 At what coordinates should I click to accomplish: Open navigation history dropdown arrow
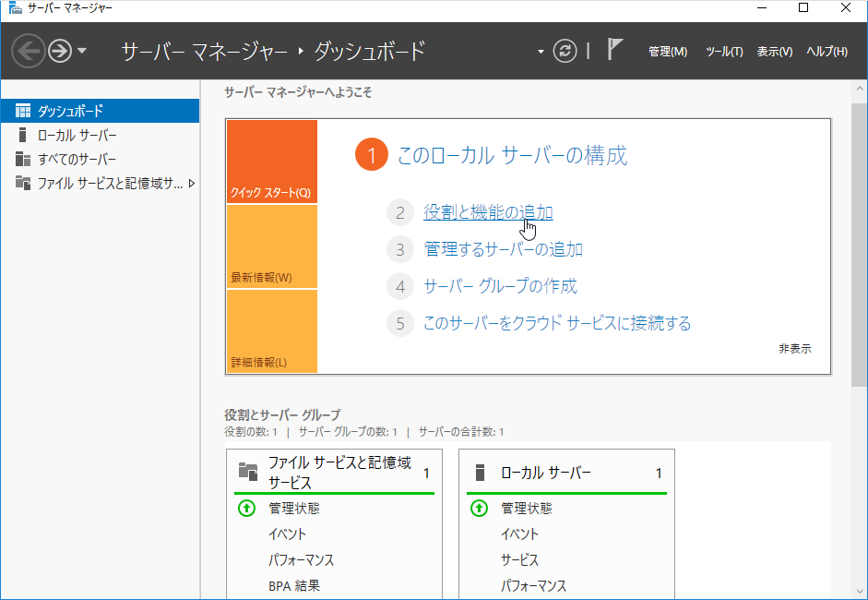pos(82,51)
